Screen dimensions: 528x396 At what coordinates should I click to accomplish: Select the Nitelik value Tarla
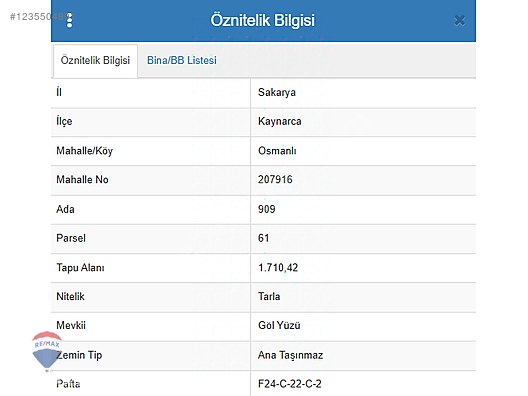(x=269, y=296)
